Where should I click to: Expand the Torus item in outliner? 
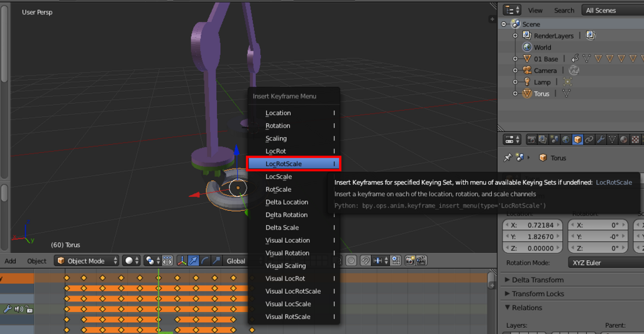(515, 94)
